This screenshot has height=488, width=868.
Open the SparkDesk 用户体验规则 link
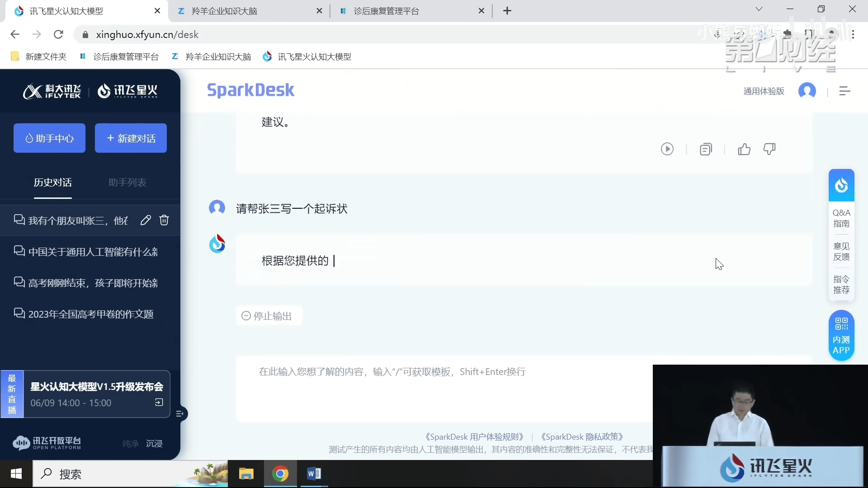(474, 437)
